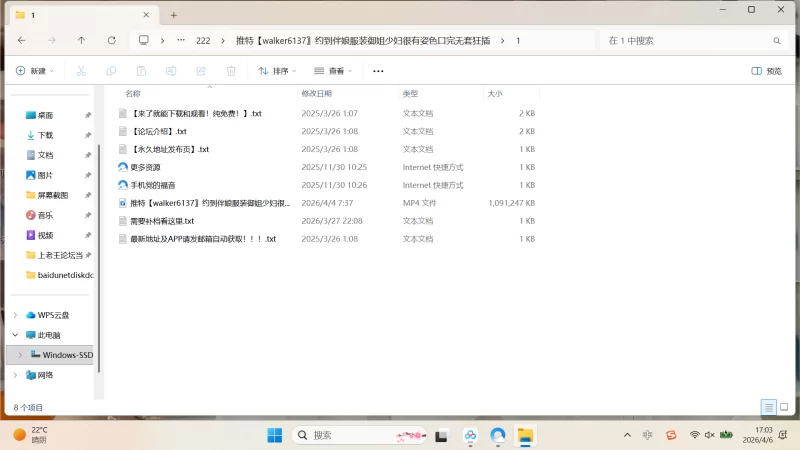The height and width of the screenshot is (450, 800).
Task: Open 文档 in the navigation pane
Action: 45,155
